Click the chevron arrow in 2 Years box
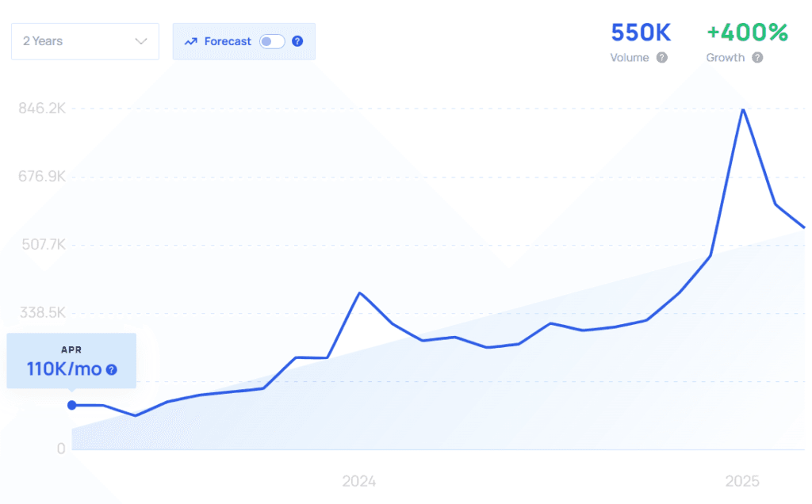Viewport: 812px width, 504px height. point(142,41)
